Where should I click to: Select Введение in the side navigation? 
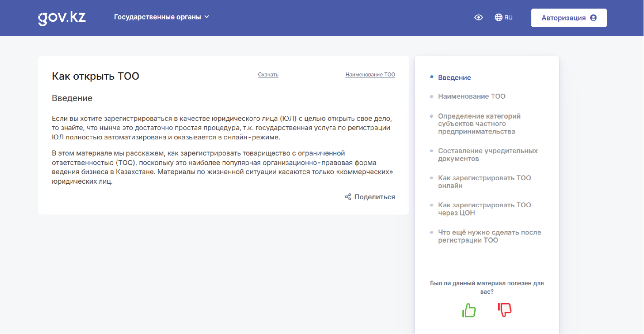(454, 78)
